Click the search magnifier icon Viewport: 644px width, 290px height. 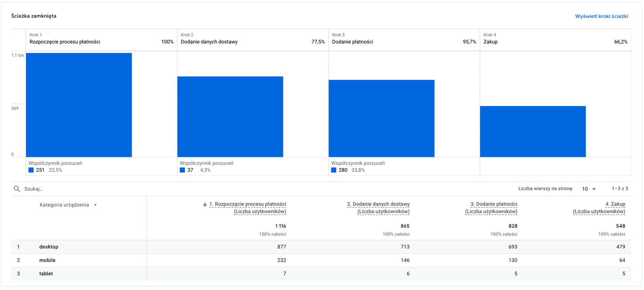click(x=17, y=189)
